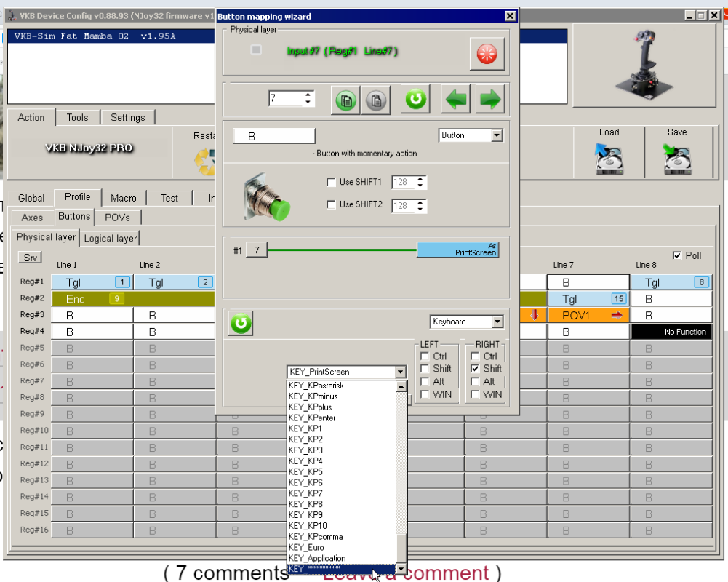The image size is (728, 582).
Task: Click the green refresh icon beside the Keyboard dropdown
Action: (x=241, y=323)
